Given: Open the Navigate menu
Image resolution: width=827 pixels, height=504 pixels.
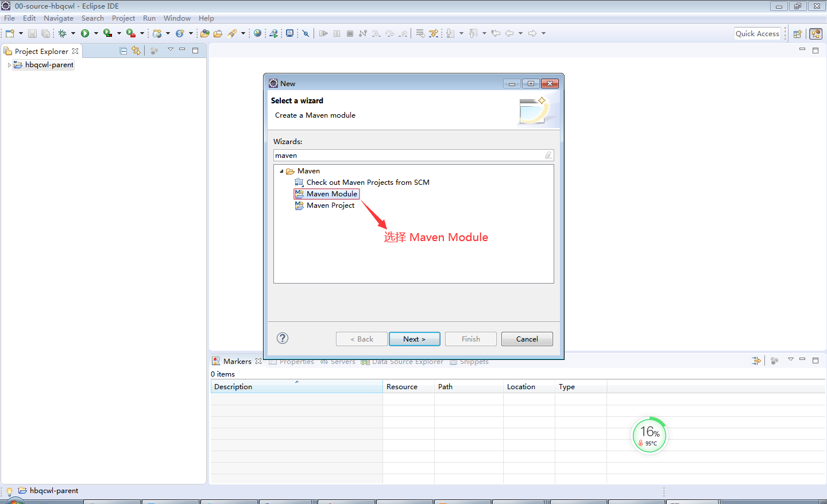Looking at the screenshot, I should 59,18.
